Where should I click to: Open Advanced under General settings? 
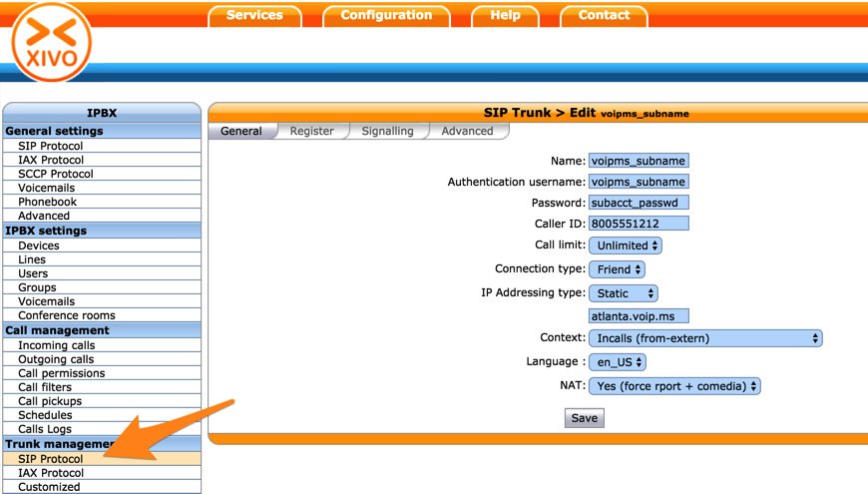click(102, 216)
